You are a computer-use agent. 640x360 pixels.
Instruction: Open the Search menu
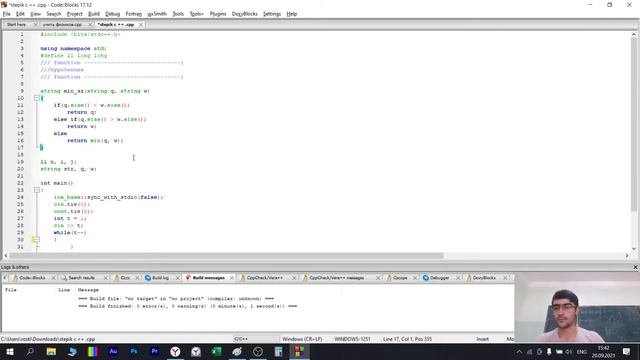53,14
